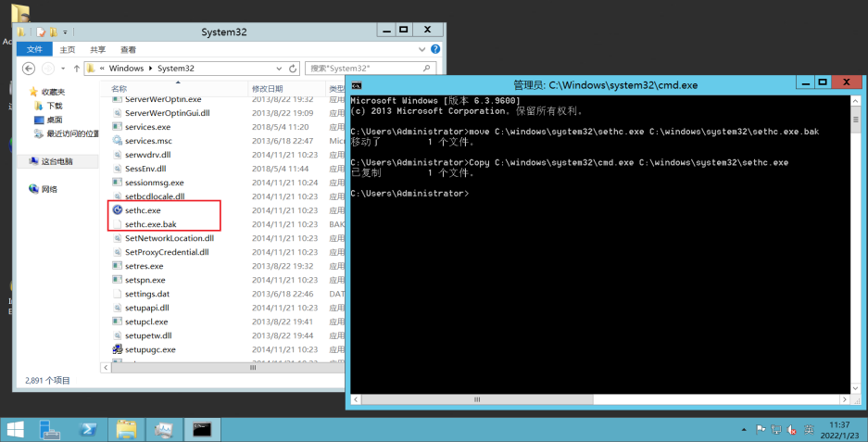Select the services.msc file icon

pyautogui.click(x=117, y=141)
